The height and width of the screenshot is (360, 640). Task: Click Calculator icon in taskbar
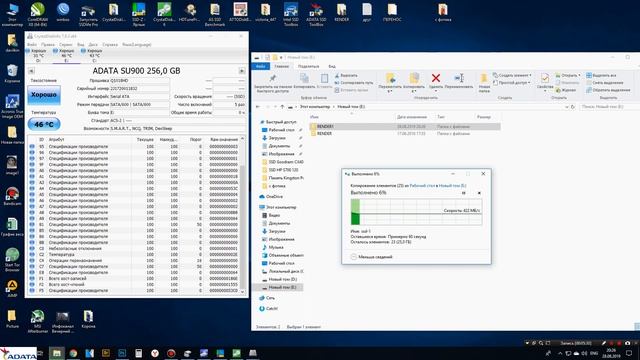(138, 353)
